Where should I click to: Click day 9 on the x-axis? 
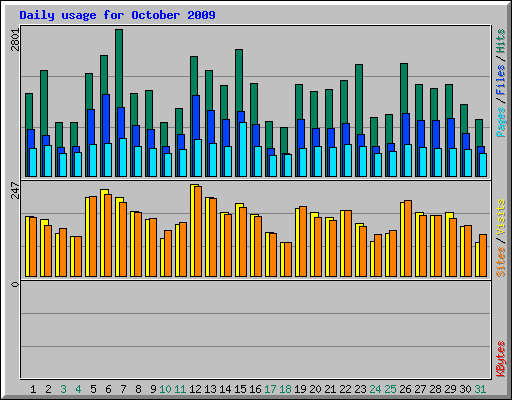point(153,389)
